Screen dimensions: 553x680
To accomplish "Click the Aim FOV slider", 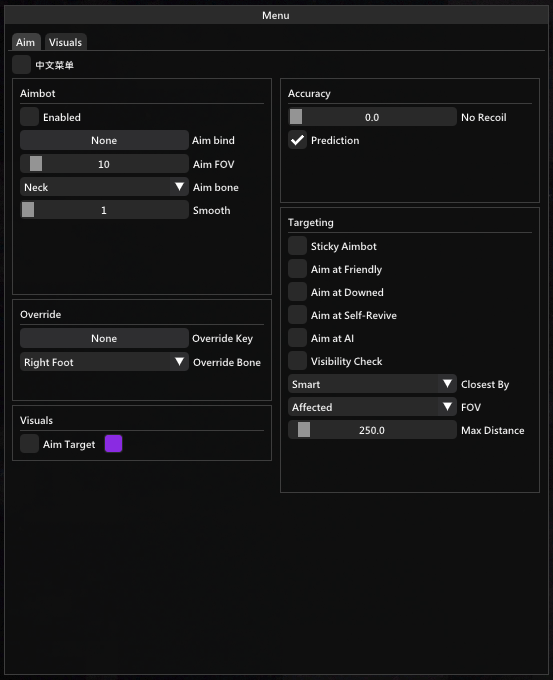I will click(104, 164).
